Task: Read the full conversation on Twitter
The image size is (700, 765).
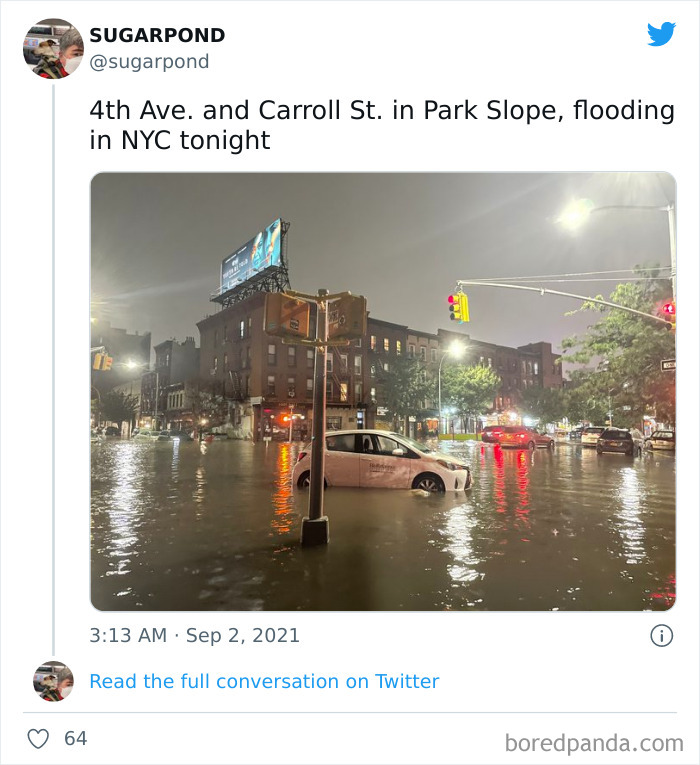Action: coord(264,681)
